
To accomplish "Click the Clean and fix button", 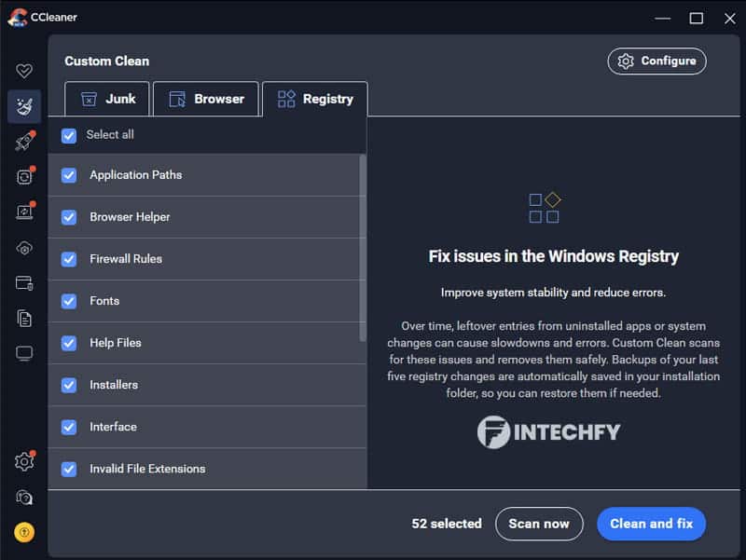I will [651, 524].
